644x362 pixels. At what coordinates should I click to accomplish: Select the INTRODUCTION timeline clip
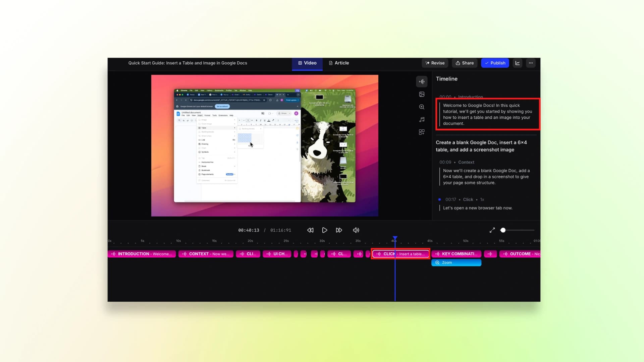click(142, 254)
